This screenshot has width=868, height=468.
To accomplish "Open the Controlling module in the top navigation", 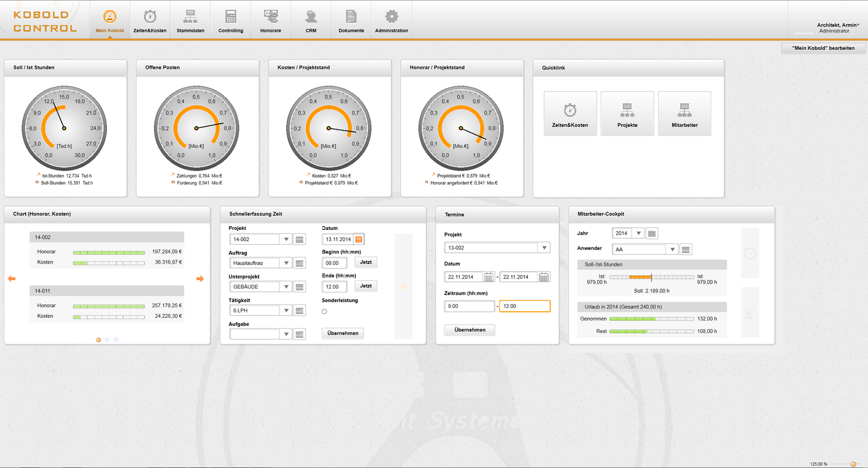I will coord(231,21).
